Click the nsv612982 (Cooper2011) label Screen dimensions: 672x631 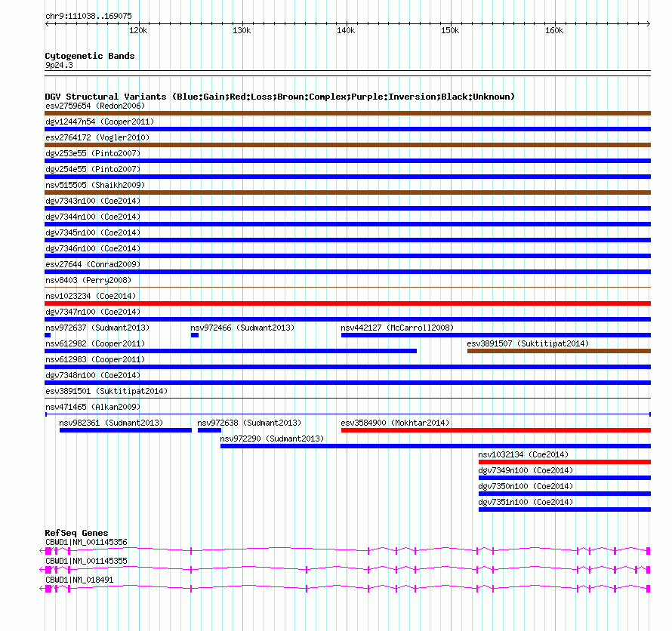[95, 343]
